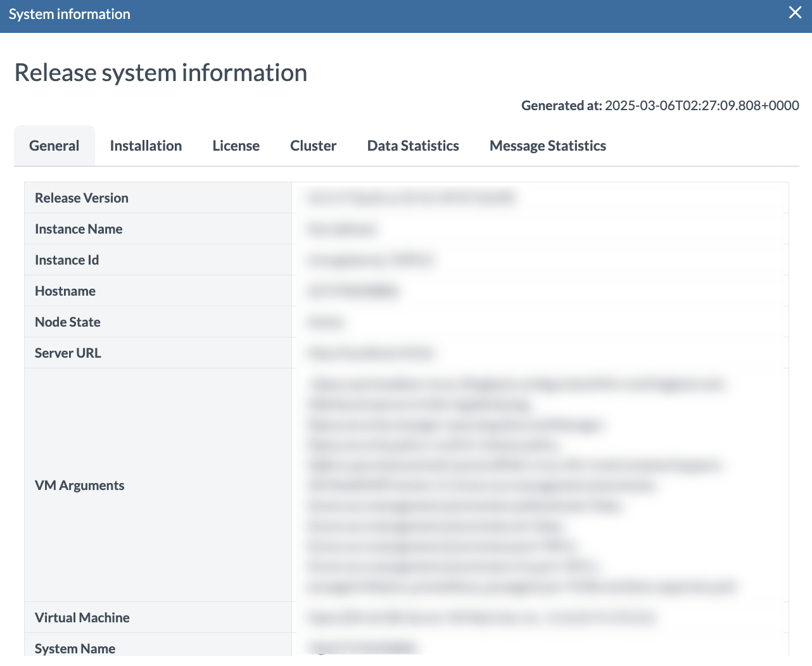812x666 pixels.
Task: Select the General tab
Action: [54, 146]
